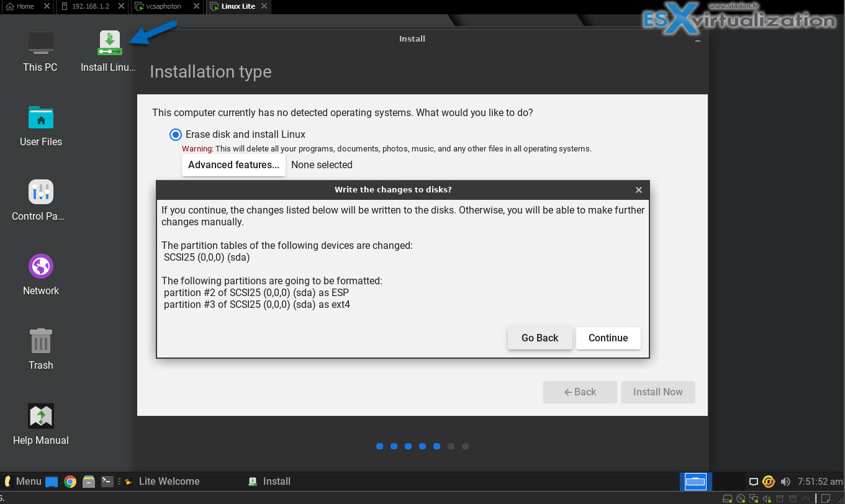
Task: Open the Menu in the taskbar
Action: point(23,481)
